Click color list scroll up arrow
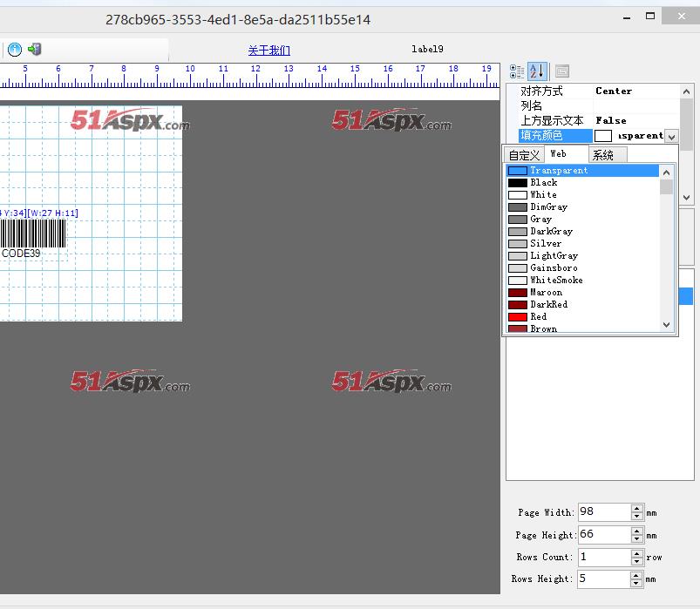700x609 pixels. [x=667, y=173]
